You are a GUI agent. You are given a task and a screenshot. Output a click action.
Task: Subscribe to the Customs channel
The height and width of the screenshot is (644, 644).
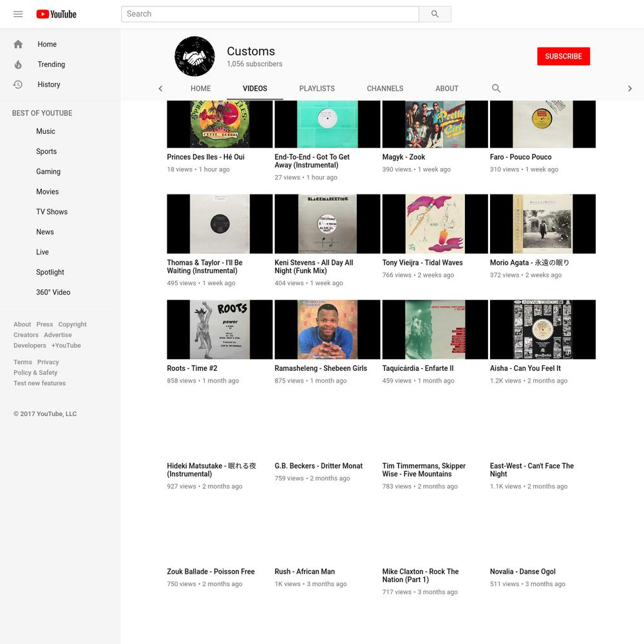[x=563, y=56]
